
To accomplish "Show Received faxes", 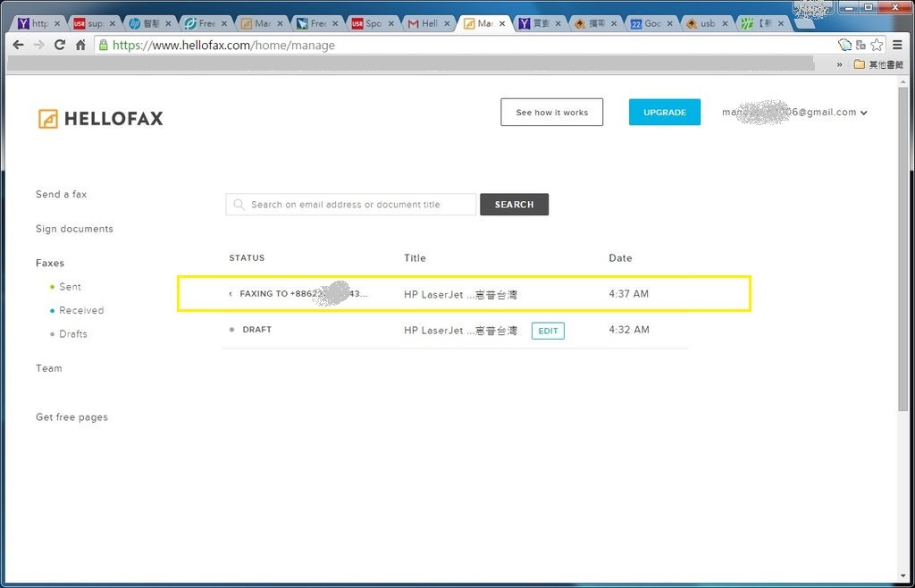I will tap(81, 310).
